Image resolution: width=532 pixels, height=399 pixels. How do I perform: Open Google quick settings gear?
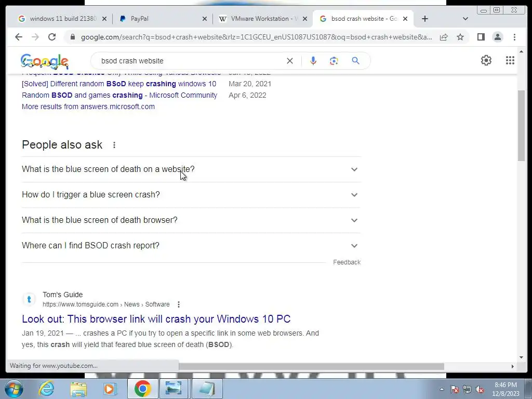coord(486,60)
